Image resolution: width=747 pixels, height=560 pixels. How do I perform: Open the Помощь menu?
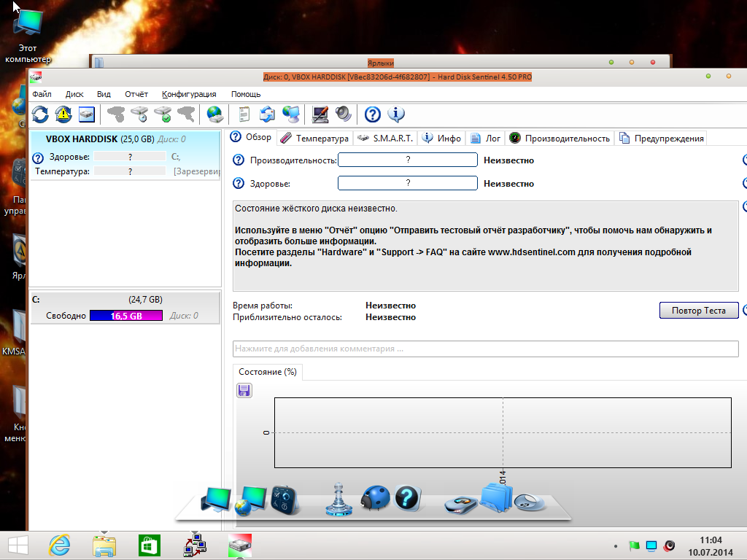tap(246, 94)
